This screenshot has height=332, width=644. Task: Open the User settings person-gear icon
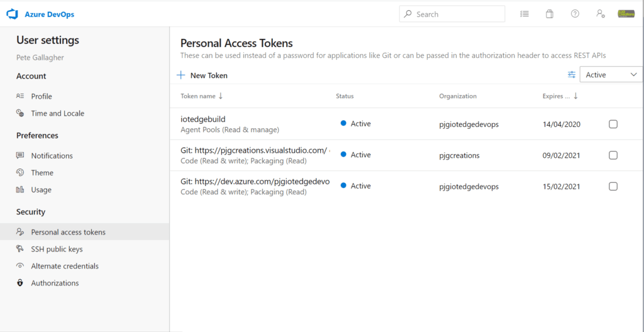(x=600, y=14)
